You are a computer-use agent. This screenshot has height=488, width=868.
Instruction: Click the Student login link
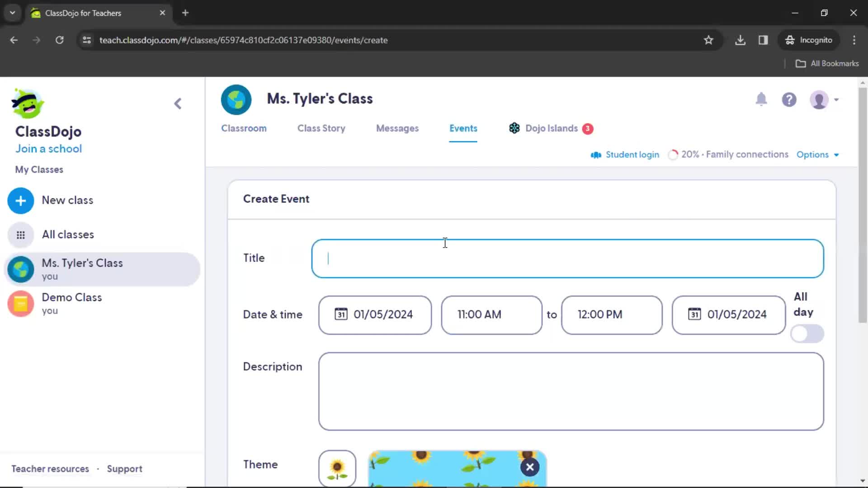632,155
